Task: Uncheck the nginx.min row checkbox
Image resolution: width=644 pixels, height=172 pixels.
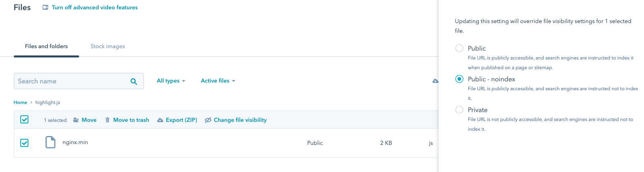Action: click(x=24, y=143)
